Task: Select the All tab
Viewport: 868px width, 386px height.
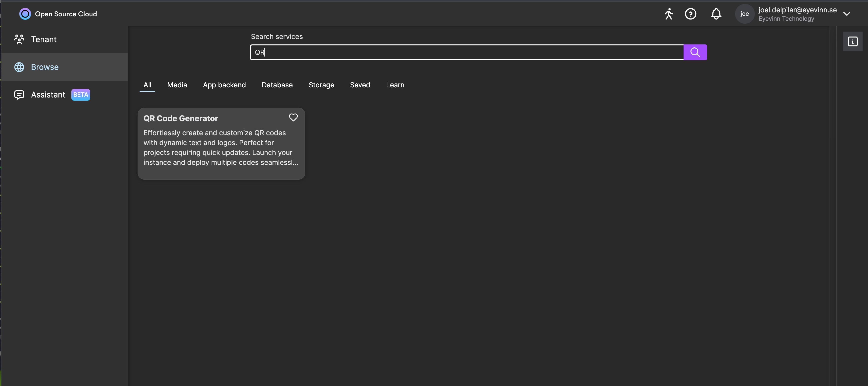Action: (x=147, y=85)
